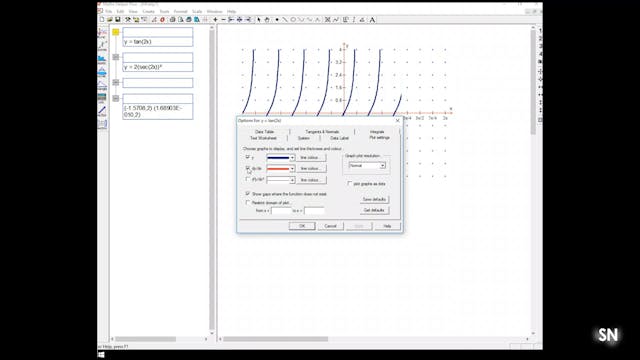Image resolution: width=640 pixels, height=360 pixels.
Task: Enable restrict domain of plot checkbox
Action: pyautogui.click(x=248, y=202)
